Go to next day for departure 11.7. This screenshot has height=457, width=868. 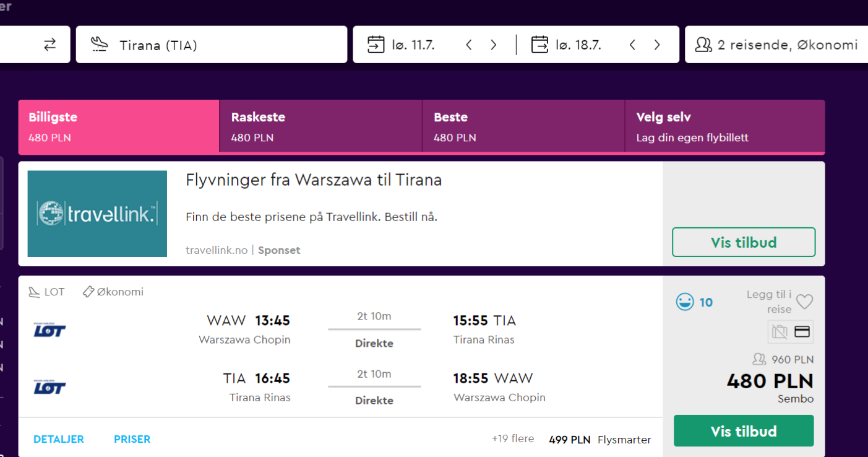(494, 45)
